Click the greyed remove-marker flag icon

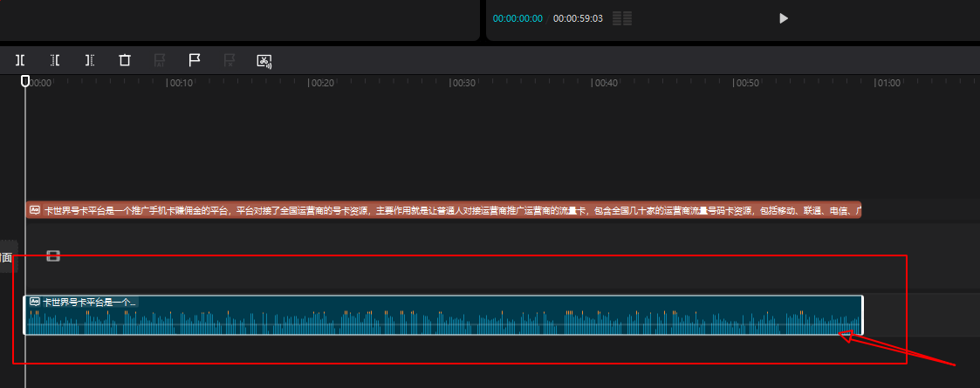(230, 61)
